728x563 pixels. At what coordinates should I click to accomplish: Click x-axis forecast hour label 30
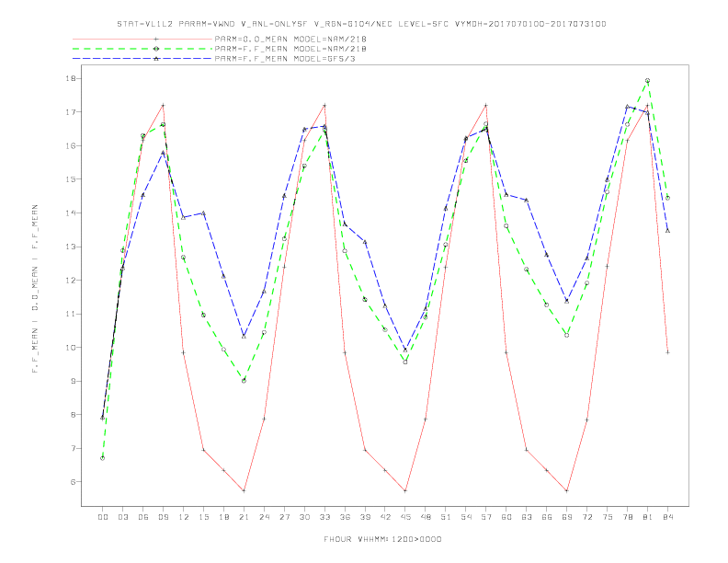[x=304, y=517]
